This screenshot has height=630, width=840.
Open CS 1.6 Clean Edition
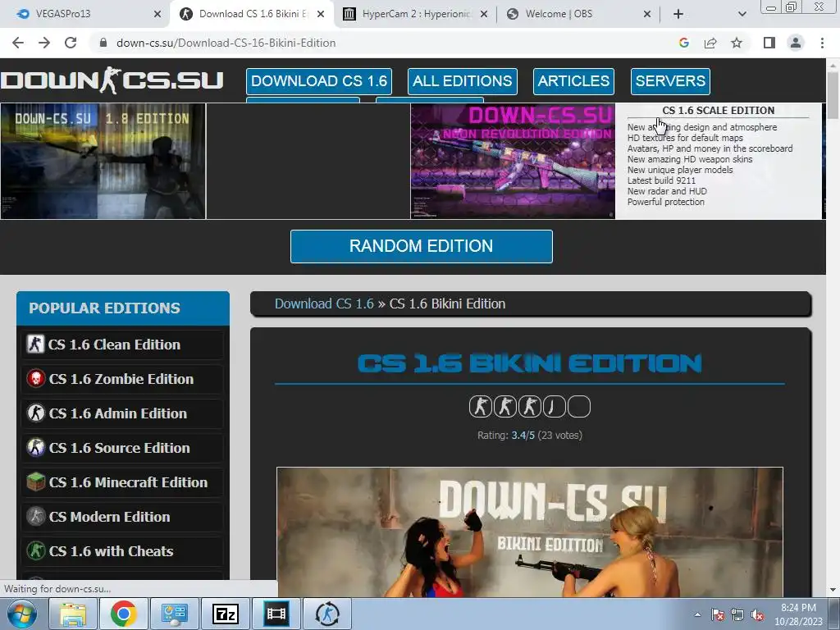(x=123, y=345)
